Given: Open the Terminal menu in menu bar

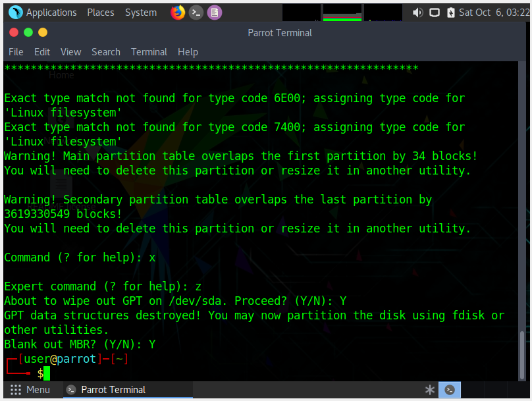Looking at the screenshot, I should click(x=149, y=52).
